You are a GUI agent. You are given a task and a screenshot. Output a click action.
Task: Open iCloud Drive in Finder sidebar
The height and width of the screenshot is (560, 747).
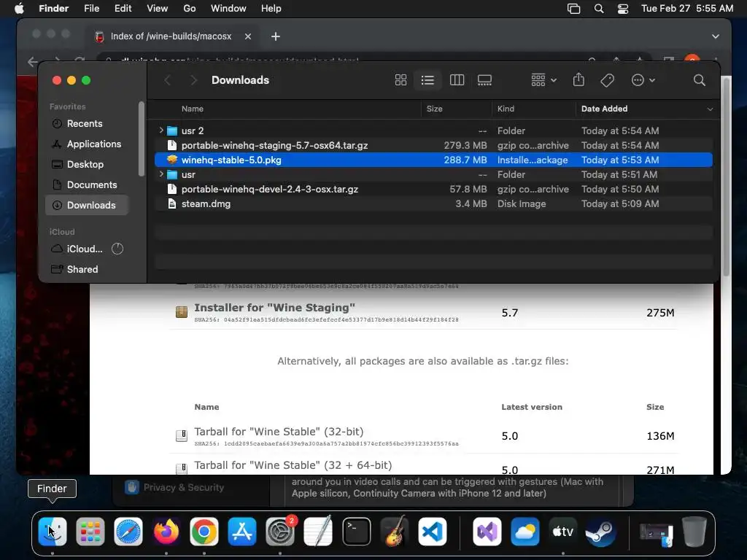coord(77,249)
